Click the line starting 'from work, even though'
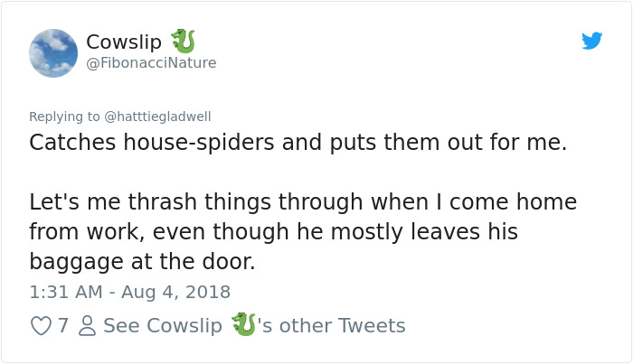This screenshot has height=364, width=633. coord(273,231)
